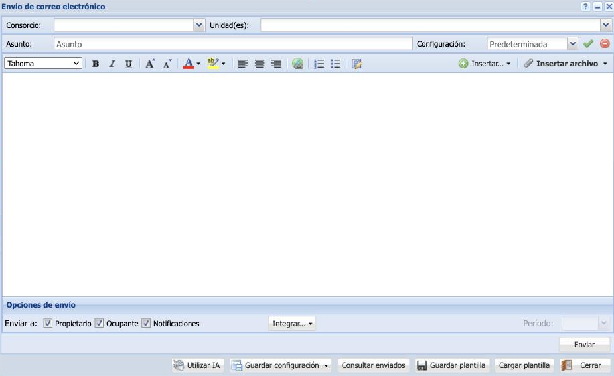Open the font color picker
614x376 pixels.
[191, 63]
